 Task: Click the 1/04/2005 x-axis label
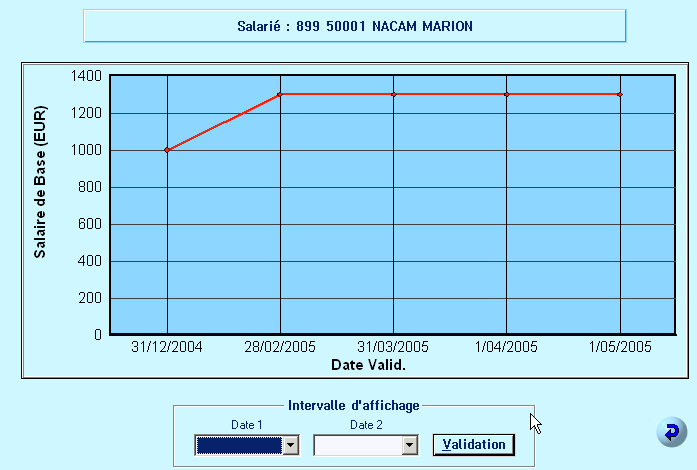pyautogui.click(x=507, y=347)
